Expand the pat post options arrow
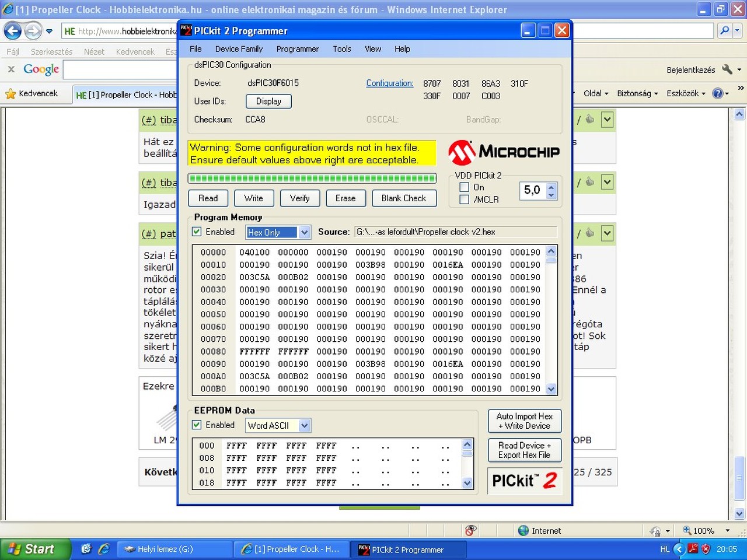747x560 pixels. click(x=608, y=233)
